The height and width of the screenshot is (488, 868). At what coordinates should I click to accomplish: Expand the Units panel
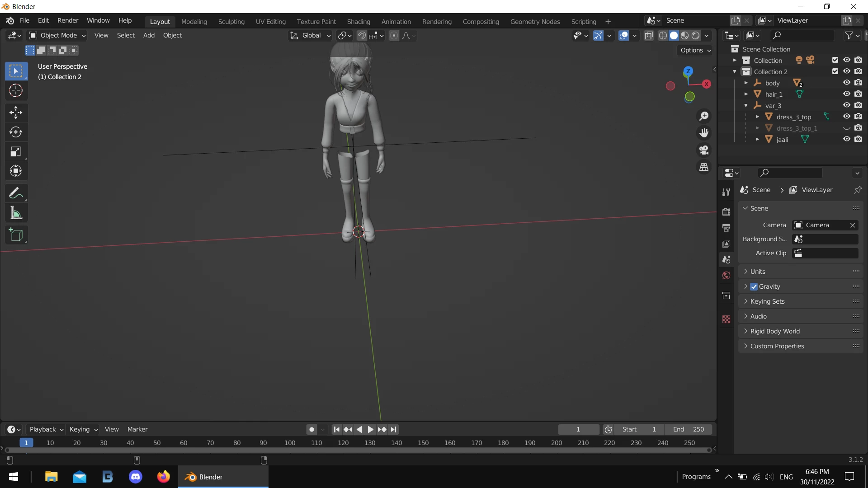[x=758, y=272]
